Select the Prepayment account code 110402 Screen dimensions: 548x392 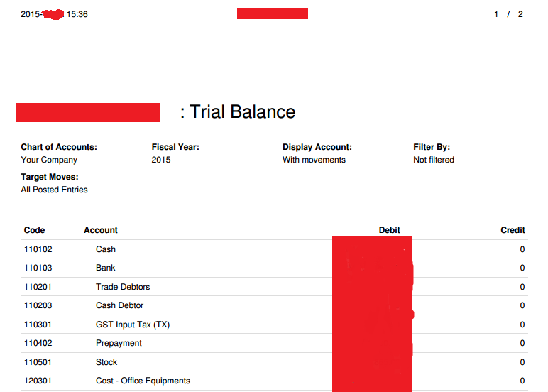pos(38,343)
